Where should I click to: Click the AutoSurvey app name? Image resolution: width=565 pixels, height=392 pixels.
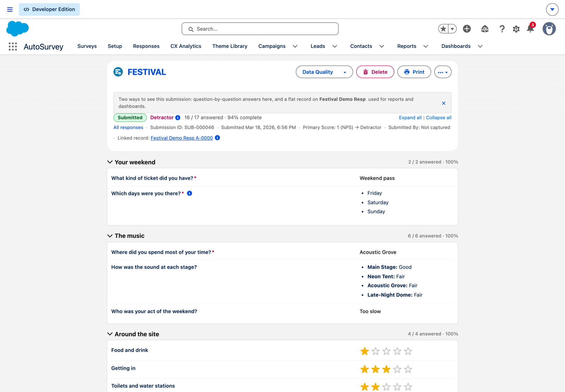click(x=43, y=47)
